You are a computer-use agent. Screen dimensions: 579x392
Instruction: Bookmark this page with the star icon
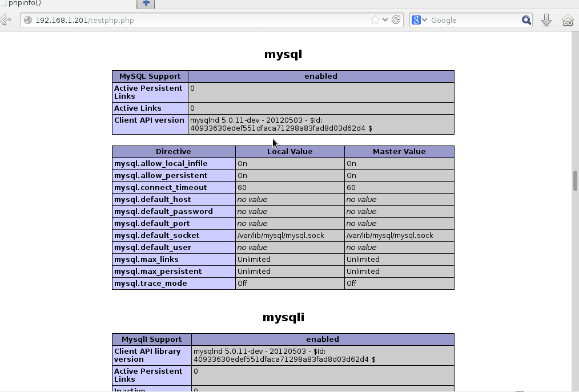pyautogui.click(x=375, y=20)
